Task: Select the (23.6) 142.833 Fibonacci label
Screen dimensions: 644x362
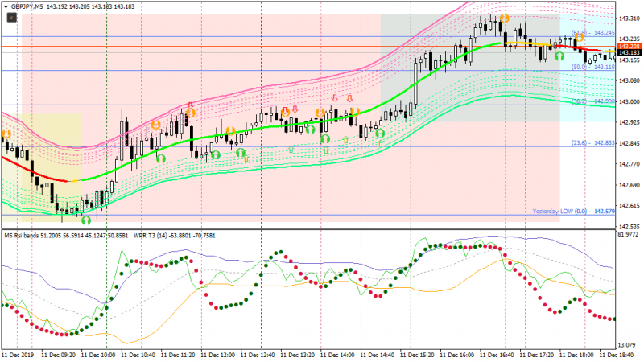Action: click(593, 143)
